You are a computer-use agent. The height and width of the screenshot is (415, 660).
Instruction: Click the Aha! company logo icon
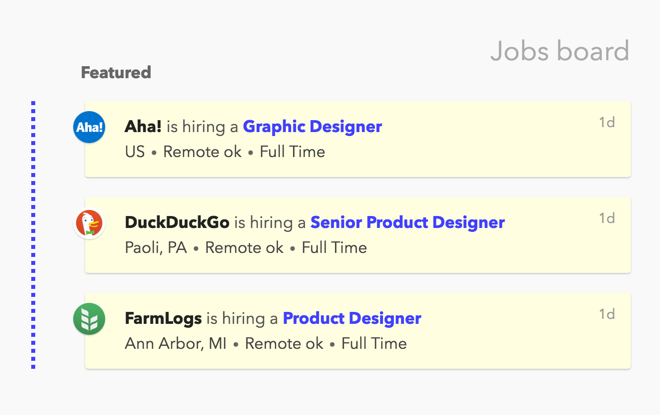pos(90,127)
